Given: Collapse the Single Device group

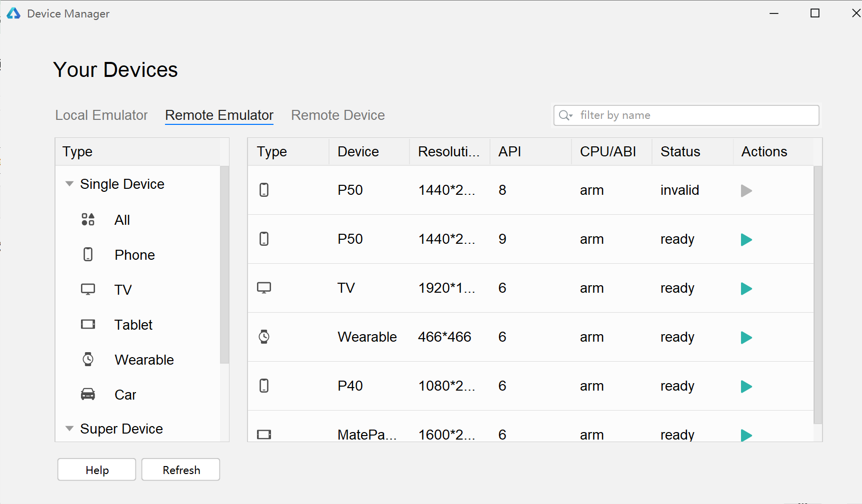Looking at the screenshot, I should pos(69,184).
